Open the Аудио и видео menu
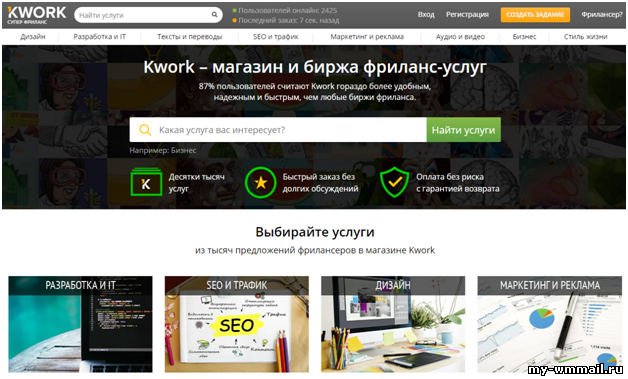 (460, 36)
